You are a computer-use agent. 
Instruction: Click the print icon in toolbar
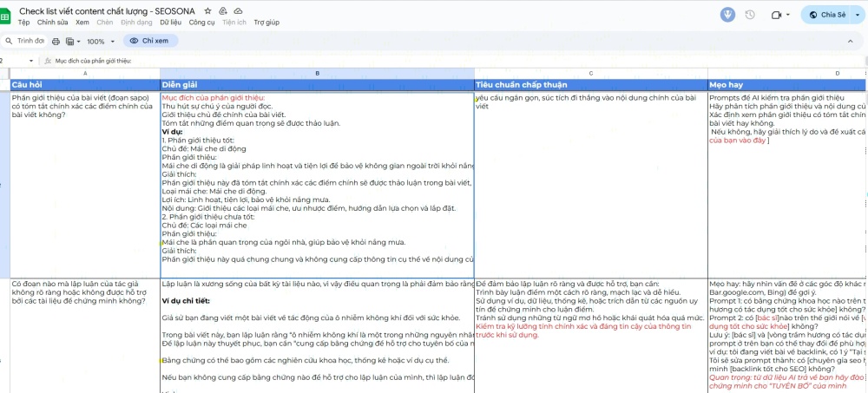[56, 41]
